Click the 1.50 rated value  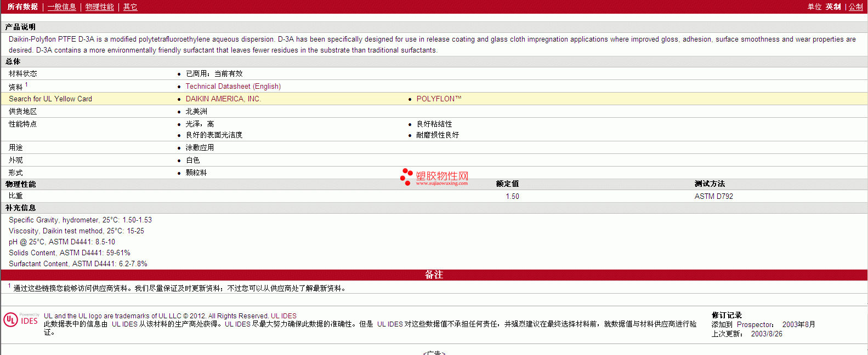[512, 197]
